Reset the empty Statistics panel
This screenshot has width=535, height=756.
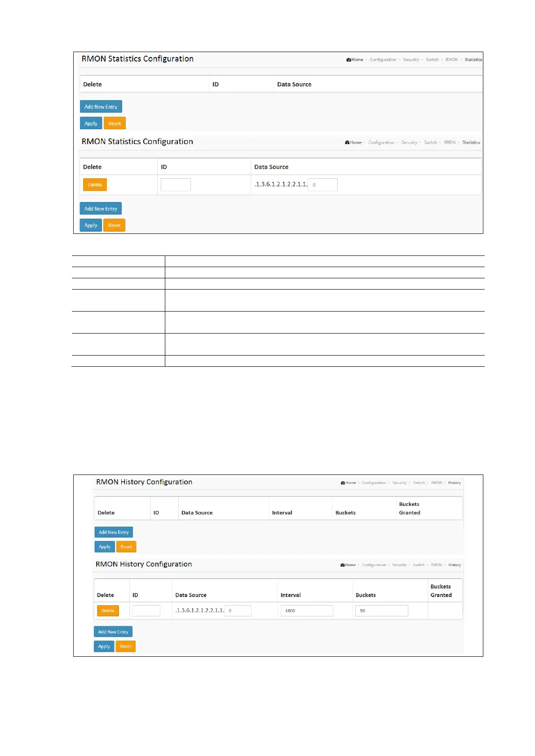click(x=115, y=123)
